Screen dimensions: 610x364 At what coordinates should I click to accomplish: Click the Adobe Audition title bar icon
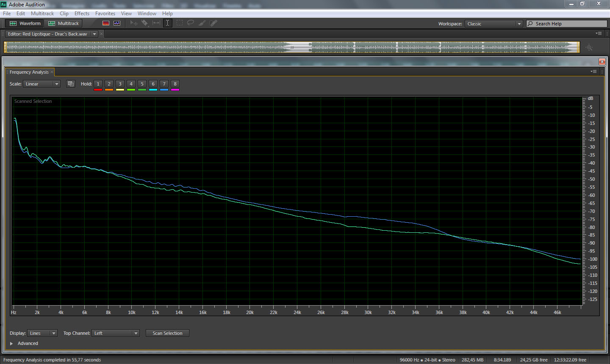(x=4, y=4)
